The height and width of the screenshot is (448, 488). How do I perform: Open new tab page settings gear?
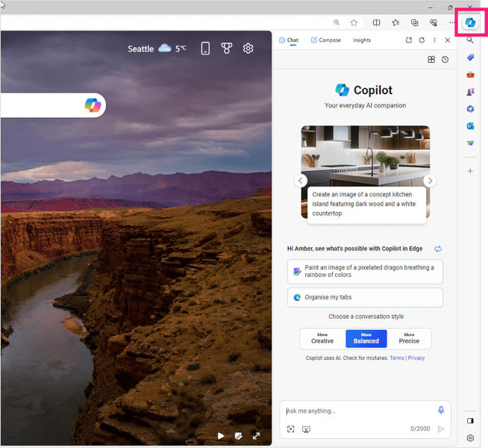(x=248, y=49)
